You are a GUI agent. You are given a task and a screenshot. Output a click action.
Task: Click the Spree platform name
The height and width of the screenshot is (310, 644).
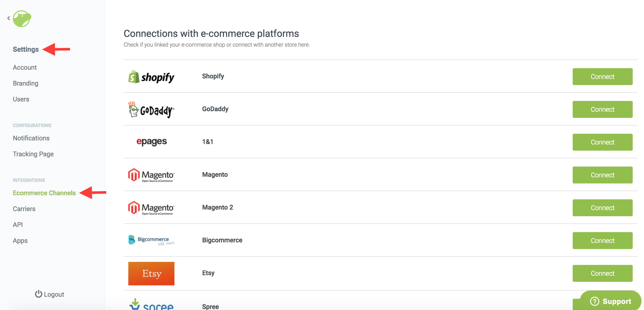[x=210, y=306]
